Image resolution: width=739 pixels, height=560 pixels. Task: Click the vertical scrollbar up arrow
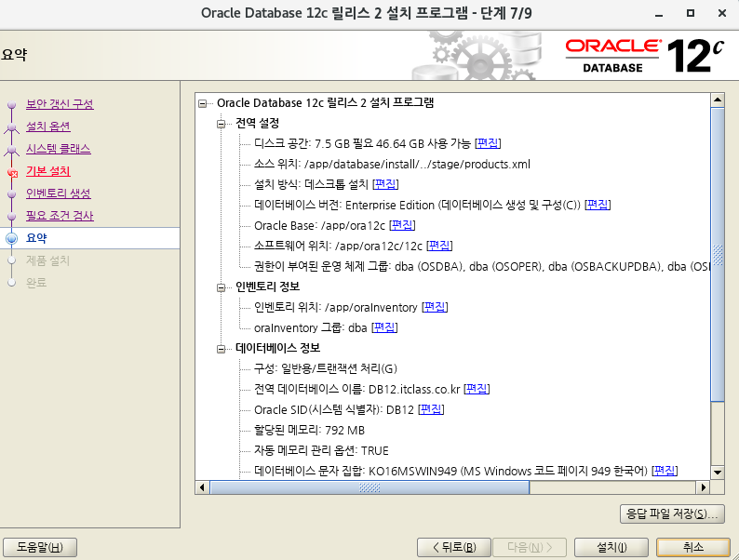718,100
